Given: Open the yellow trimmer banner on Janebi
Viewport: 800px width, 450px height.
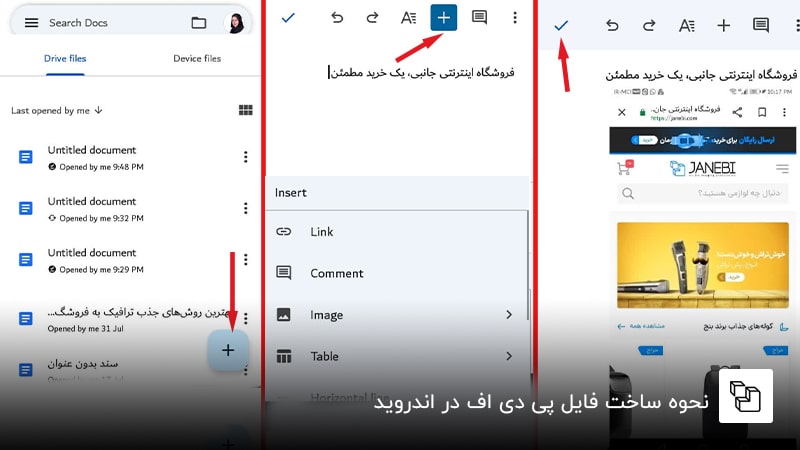Looking at the screenshot, I should [703, 265].
